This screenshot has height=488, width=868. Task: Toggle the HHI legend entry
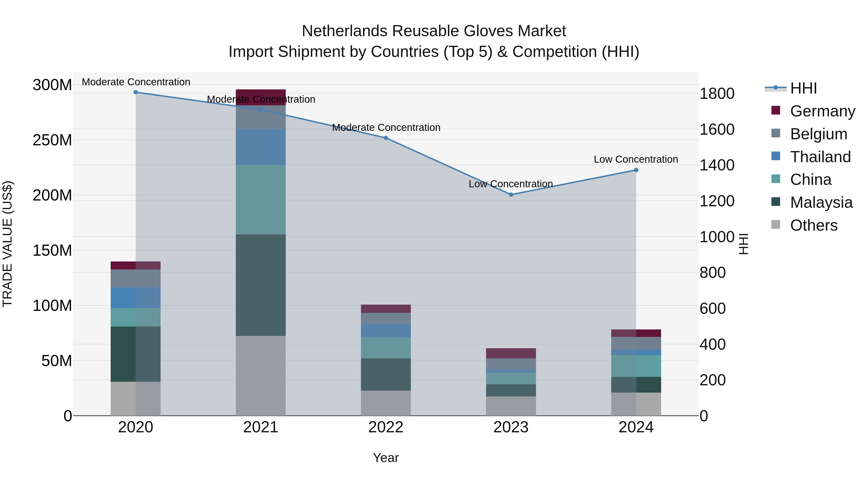(x=791, y=88)
